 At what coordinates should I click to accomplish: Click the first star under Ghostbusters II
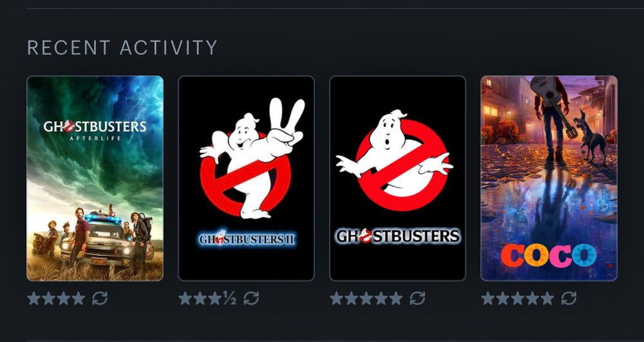[x=185, y=298]
